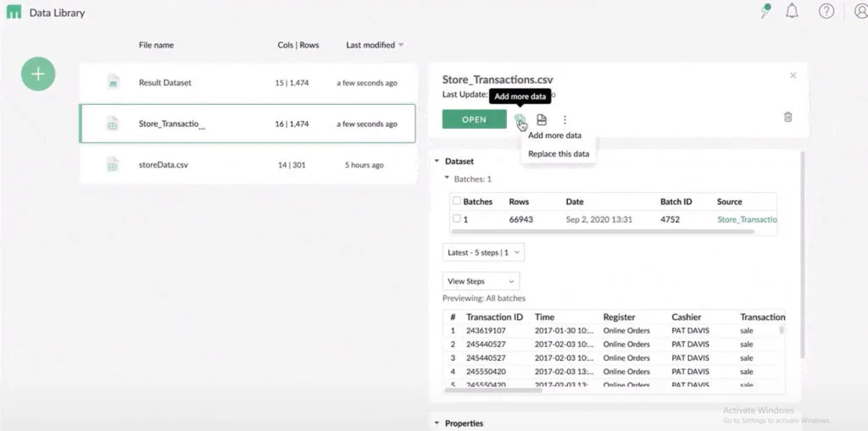Select the Result Dataset row

[248, 83]
